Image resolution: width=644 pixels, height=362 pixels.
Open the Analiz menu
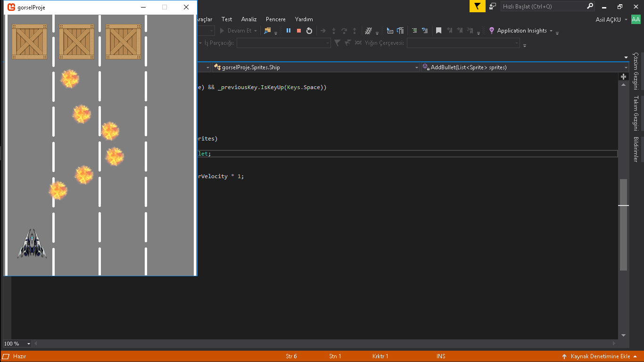[249, 19]
